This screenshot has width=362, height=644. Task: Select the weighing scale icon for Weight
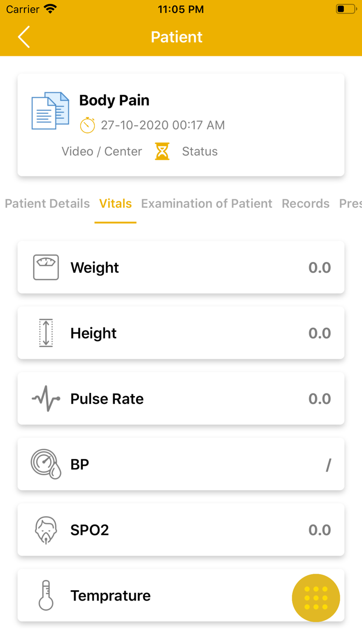[46, 267]
